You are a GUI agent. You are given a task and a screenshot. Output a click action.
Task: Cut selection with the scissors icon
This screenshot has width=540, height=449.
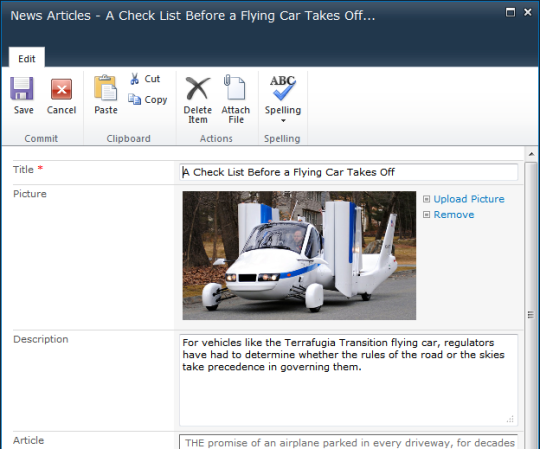(x=135, y=79)
